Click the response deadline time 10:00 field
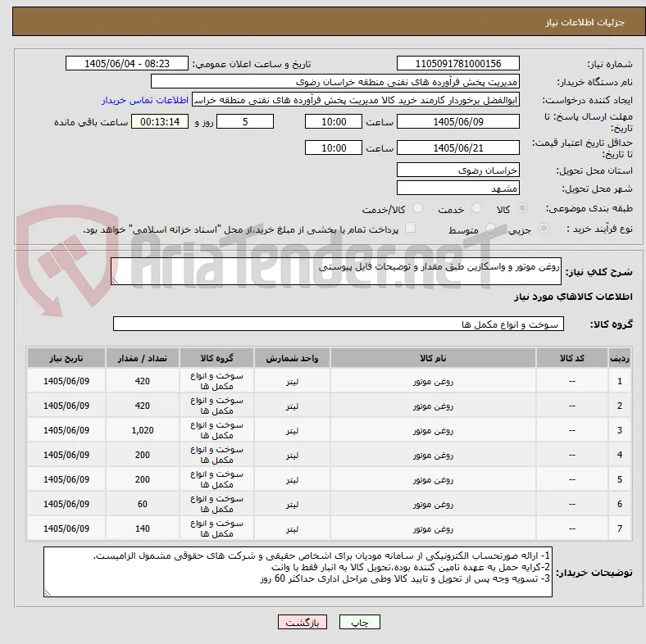Screen dimensions: 646x644 (x=334, y=121)
